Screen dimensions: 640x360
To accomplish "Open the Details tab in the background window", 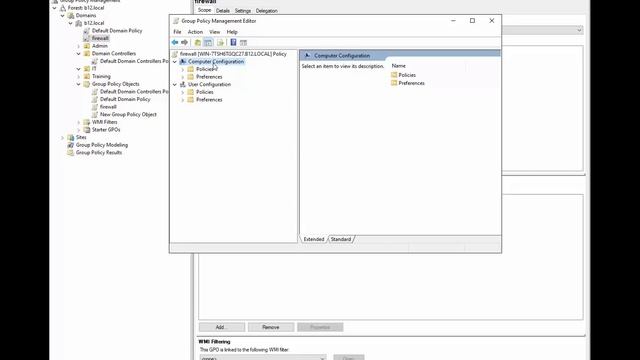I will coord(223,11).
